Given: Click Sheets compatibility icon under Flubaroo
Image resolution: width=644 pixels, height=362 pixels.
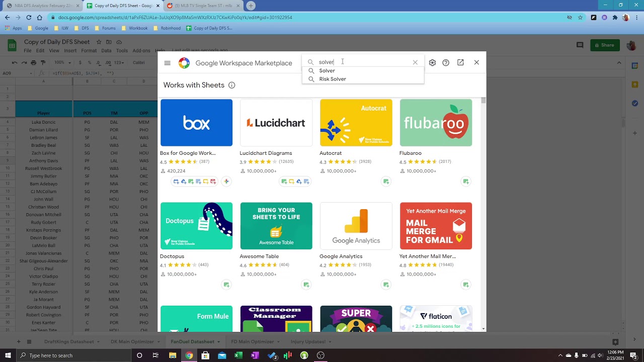Looking at the screenshot, I should pos(466,182).
